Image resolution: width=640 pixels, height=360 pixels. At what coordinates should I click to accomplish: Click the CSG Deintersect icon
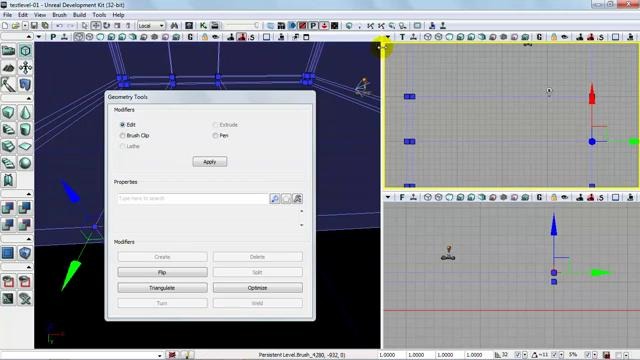(25, 224)
